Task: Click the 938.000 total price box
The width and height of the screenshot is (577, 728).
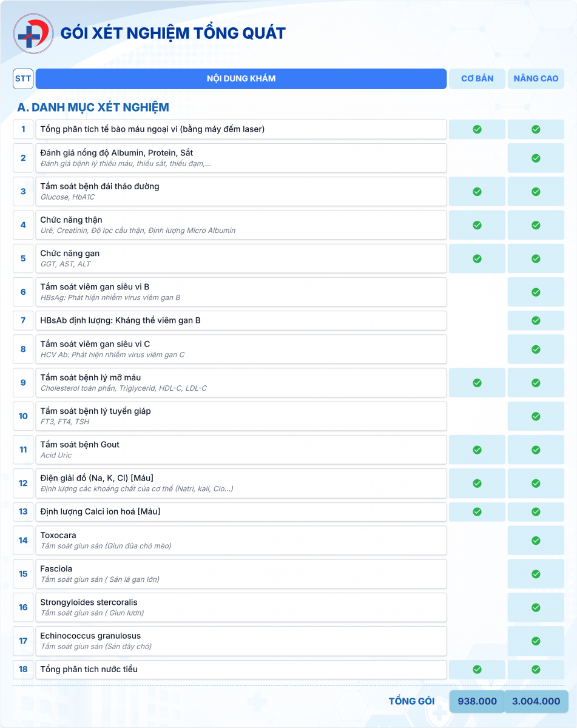Action: click(477, 701)
